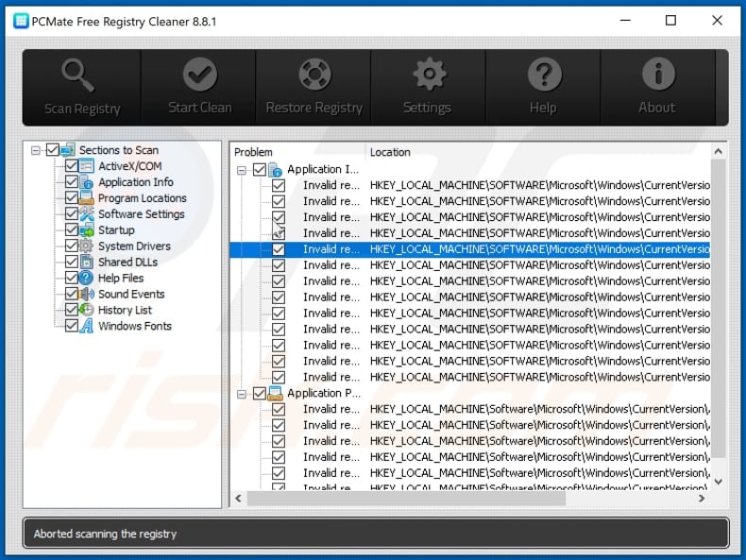Screen dimensions: 746x560
Task: Click the 'Aborted scanning the registry' status text
Action: pyautogui.click(x=105, y=534)
